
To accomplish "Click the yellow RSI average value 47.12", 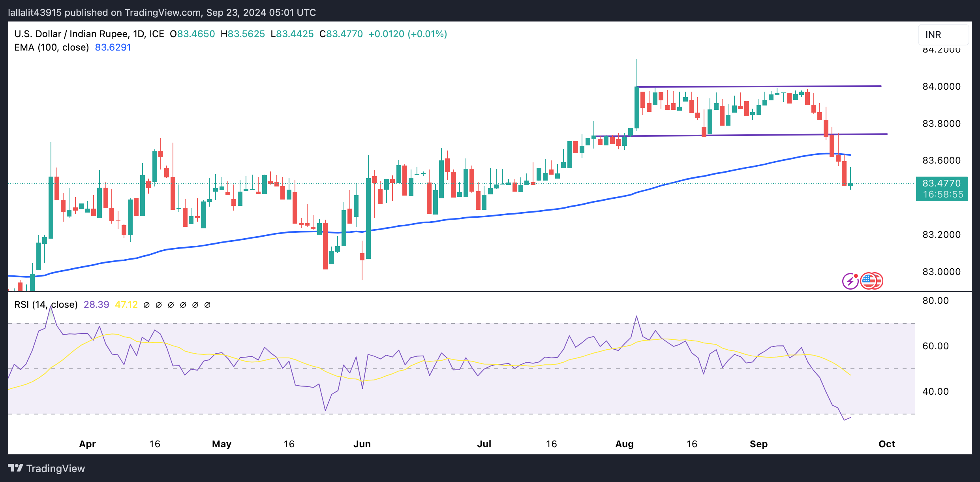I will coord(126,305).
